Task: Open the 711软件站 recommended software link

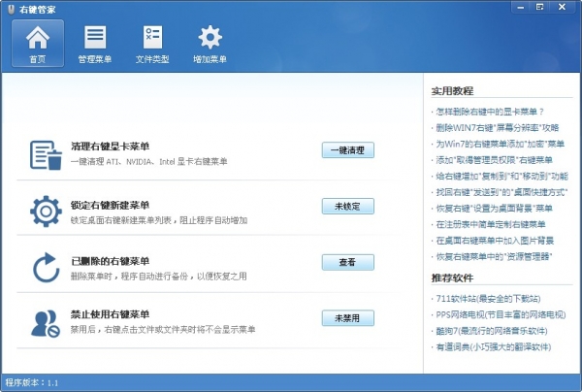Action: [487, 298]
